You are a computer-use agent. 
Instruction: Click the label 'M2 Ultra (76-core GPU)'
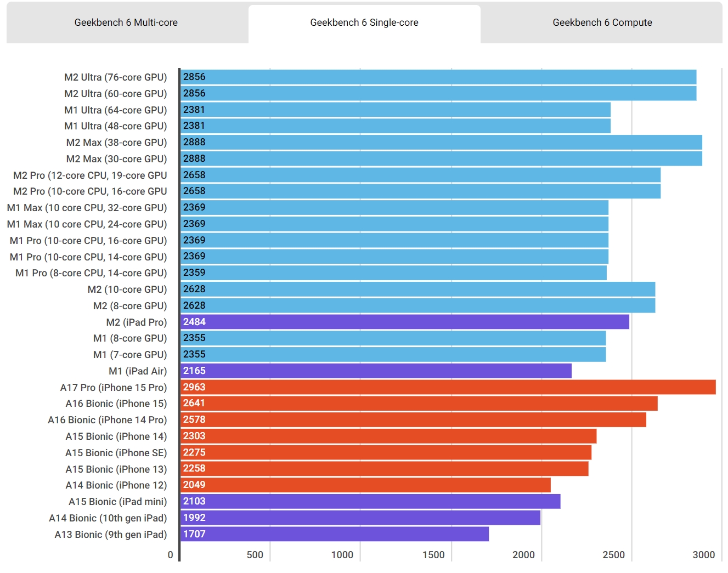tap(116, 77)
